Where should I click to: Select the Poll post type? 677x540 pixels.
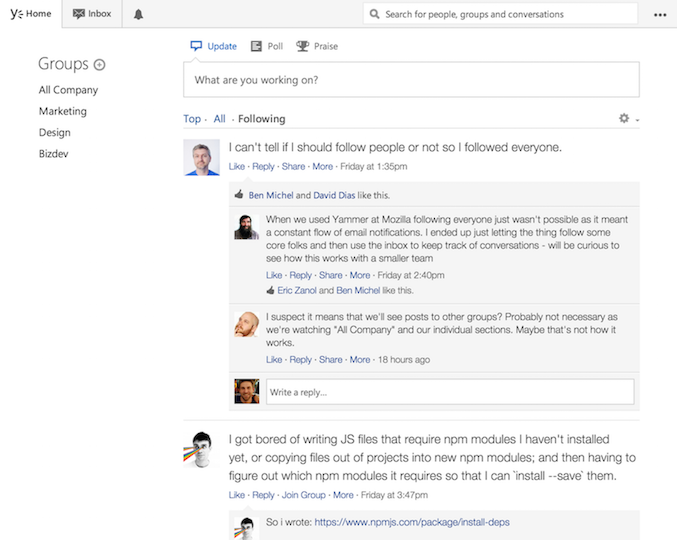267,46
